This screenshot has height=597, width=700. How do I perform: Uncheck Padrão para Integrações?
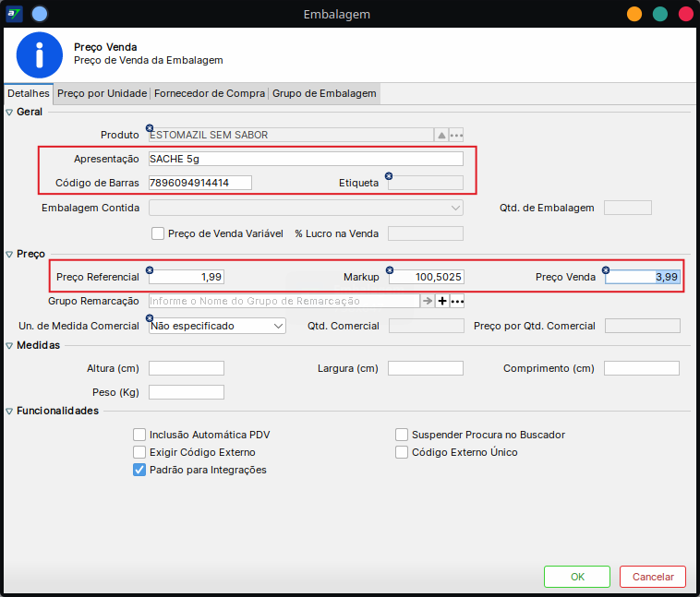click(139, 470)
